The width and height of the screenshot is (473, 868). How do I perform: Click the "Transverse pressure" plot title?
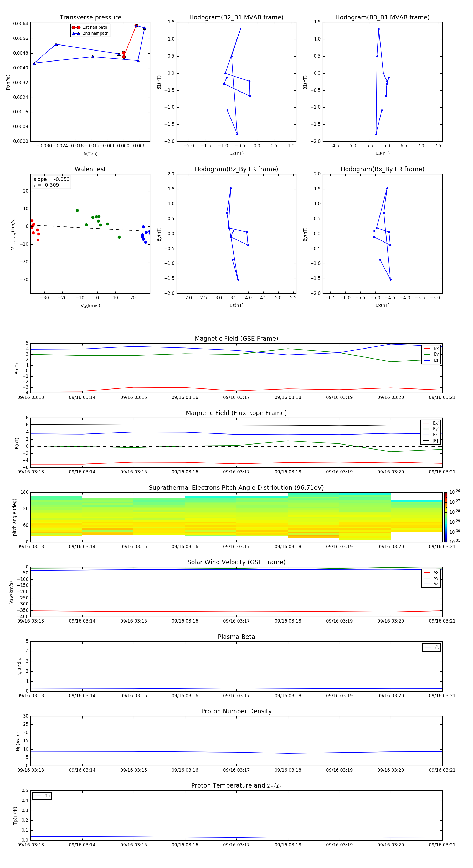coord(90,18)
